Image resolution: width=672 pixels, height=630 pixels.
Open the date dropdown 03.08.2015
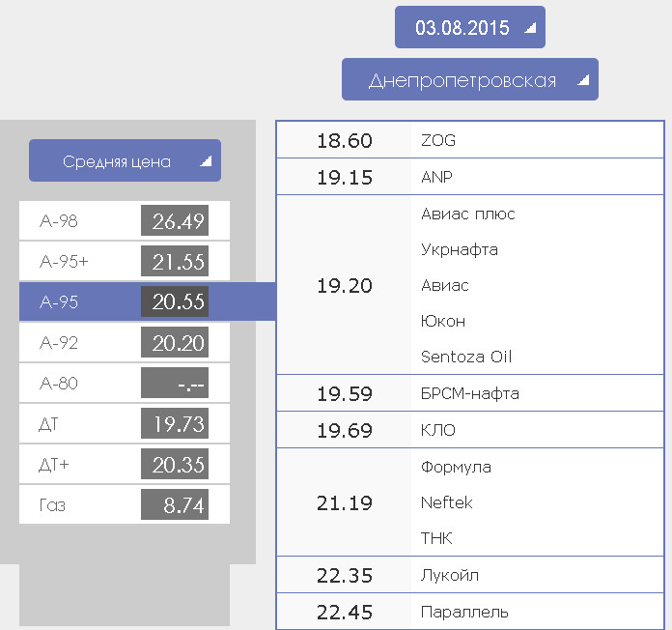[469, 27]
